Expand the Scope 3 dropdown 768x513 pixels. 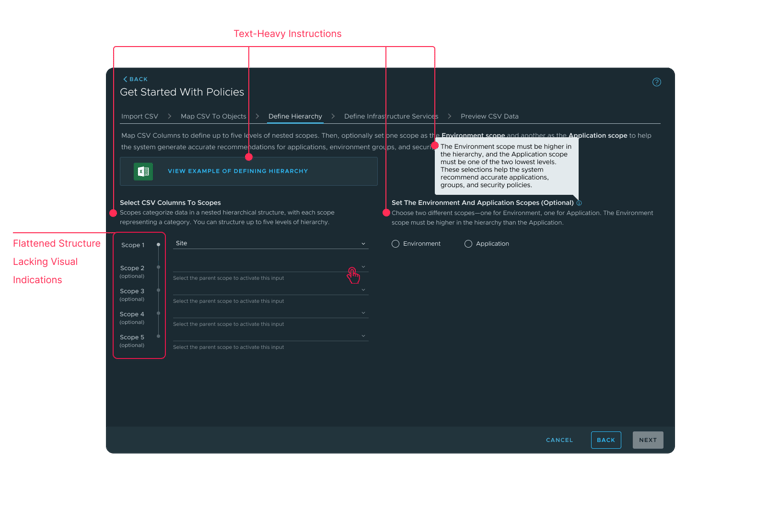click(x=270, y=290)
